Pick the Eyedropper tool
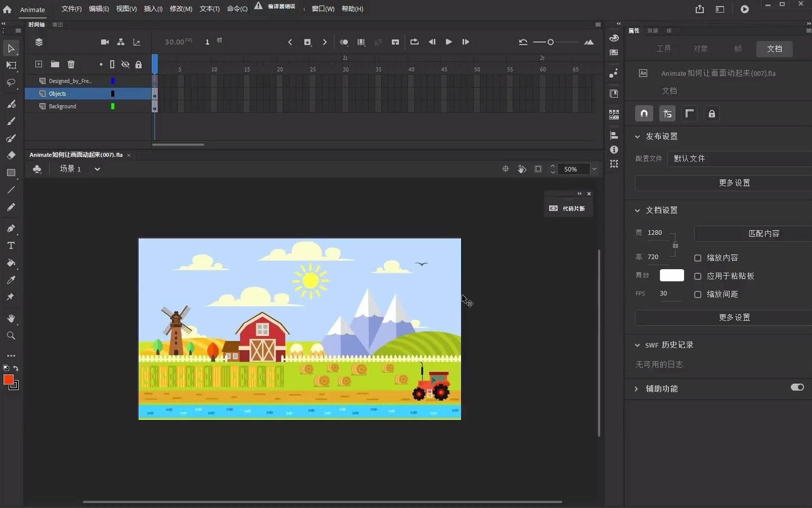812x508 pixels. 11,280
